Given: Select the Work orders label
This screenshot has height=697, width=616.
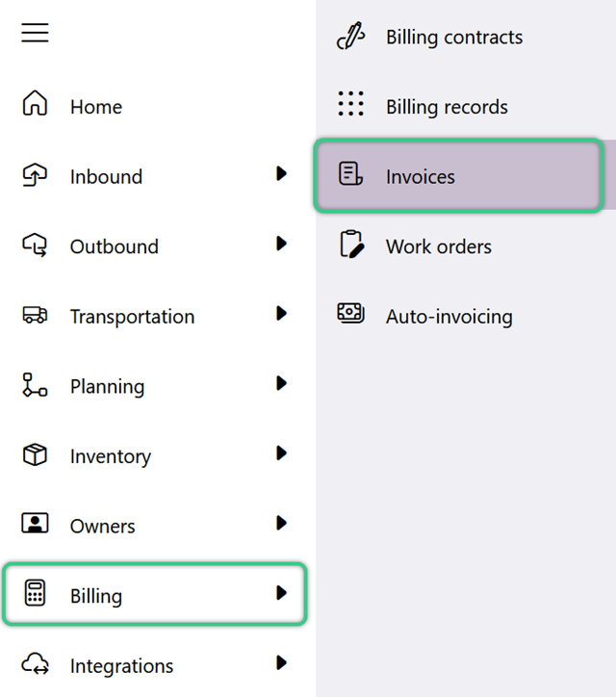Looking at the screenshot, I should pyautogui.click(x=439, y=246).
